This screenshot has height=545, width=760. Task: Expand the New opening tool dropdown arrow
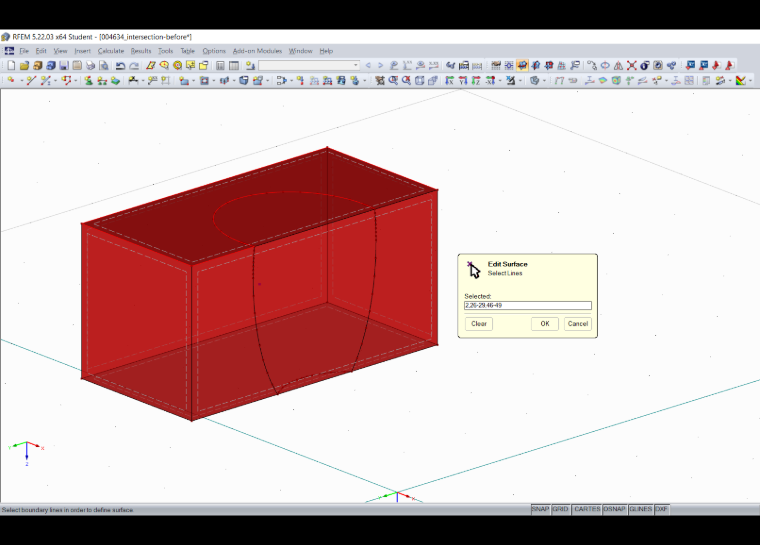[214, 80]
